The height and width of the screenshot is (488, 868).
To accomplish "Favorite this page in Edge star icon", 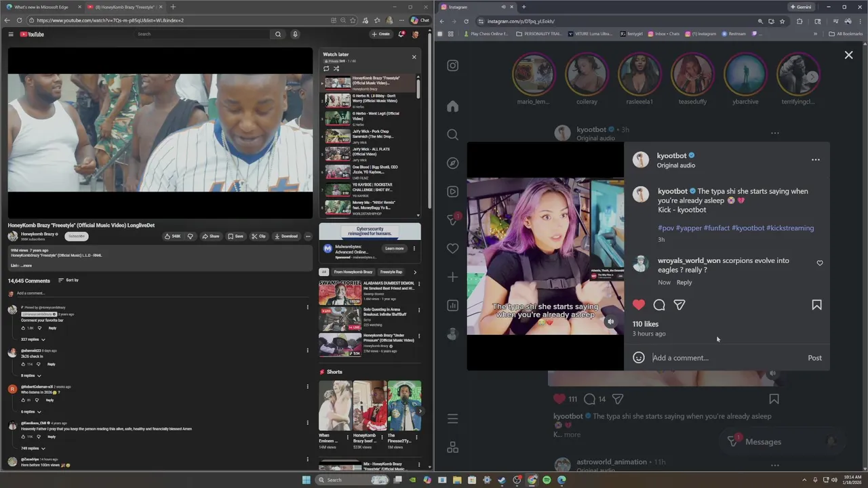I will point(353,20).
